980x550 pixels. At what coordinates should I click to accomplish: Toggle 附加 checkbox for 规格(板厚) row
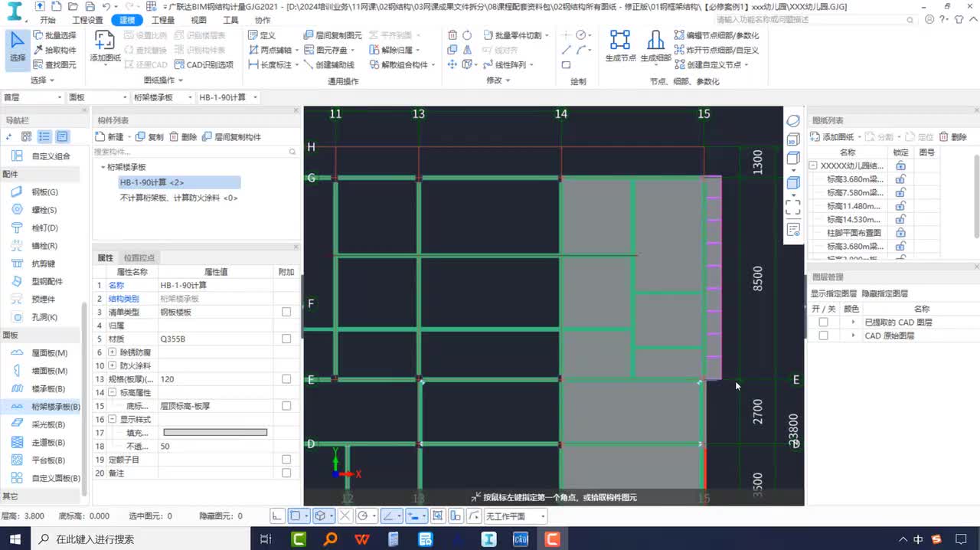coord(286,379)
